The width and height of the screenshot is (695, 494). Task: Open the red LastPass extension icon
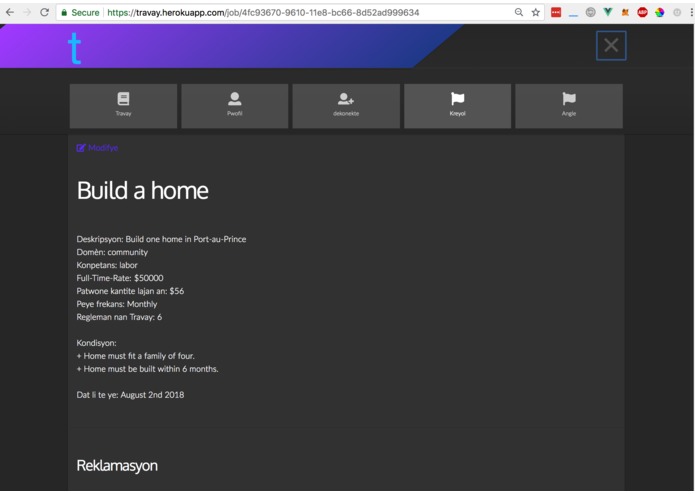[x=556, y=12]
